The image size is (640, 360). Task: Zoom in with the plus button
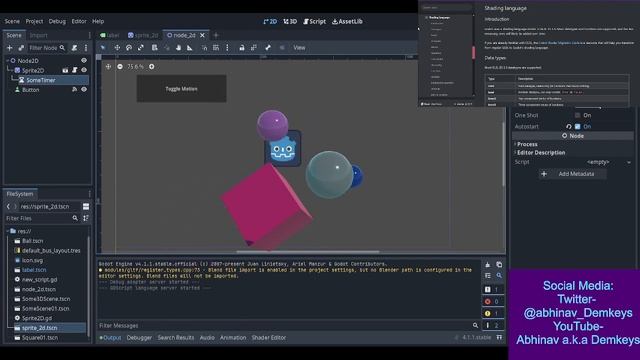(151, 67)
